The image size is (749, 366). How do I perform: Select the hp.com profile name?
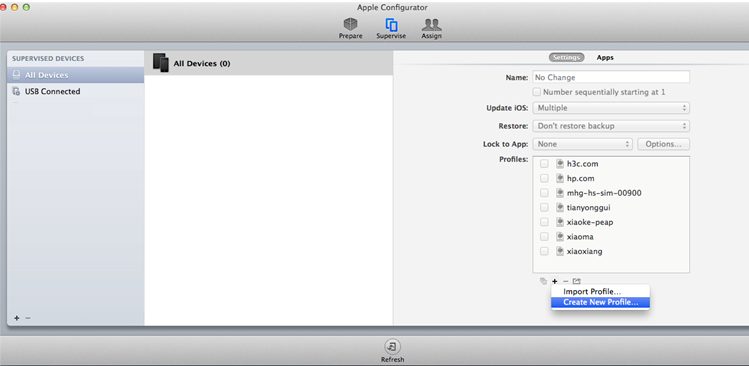click(580, 178)
